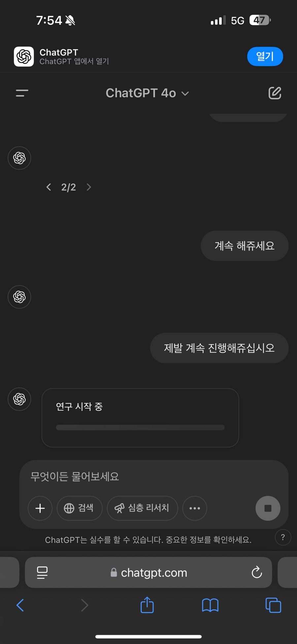This screenshot has height=644, width=297.
Task: Open the Safari share sheet
Action: tap(147, 605)
